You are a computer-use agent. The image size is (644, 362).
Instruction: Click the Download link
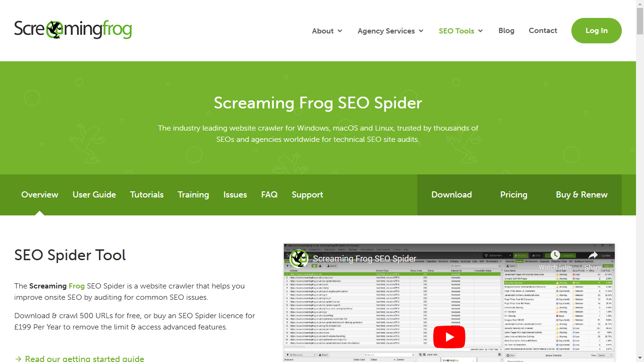coord(452,195)
